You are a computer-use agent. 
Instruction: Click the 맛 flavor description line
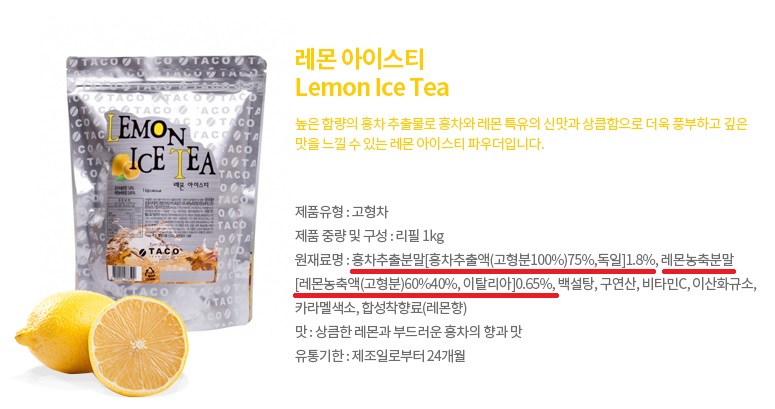coord(408,331)
